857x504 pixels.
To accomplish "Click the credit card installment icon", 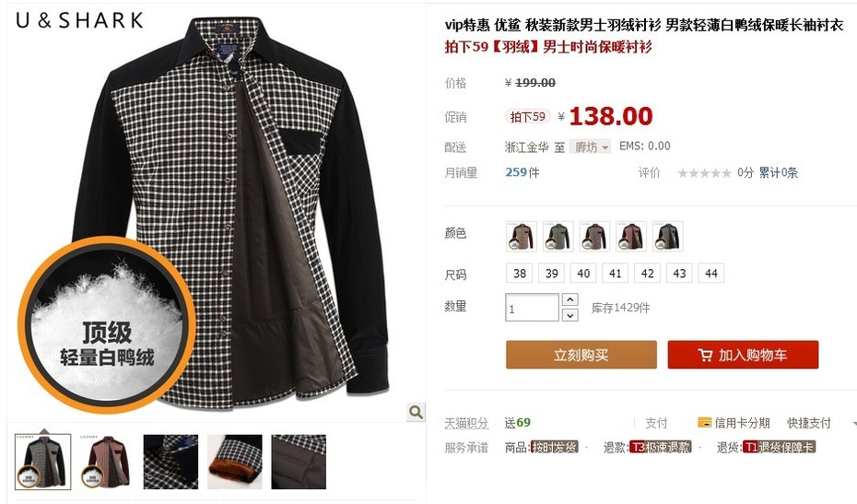I will (705, 423).
